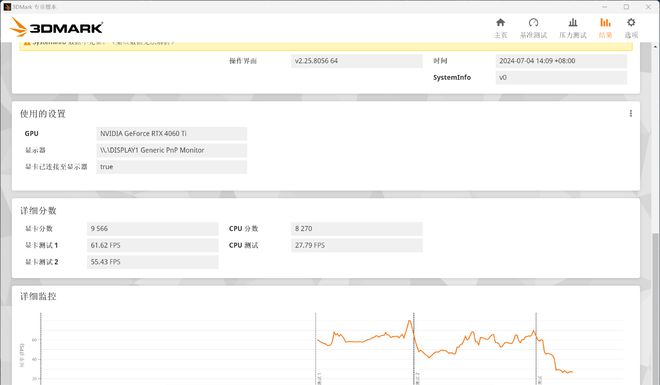This screenshot has height=385, width=660.
Task: Open the settings panel three-dot menu
Action: coord(631,114)
